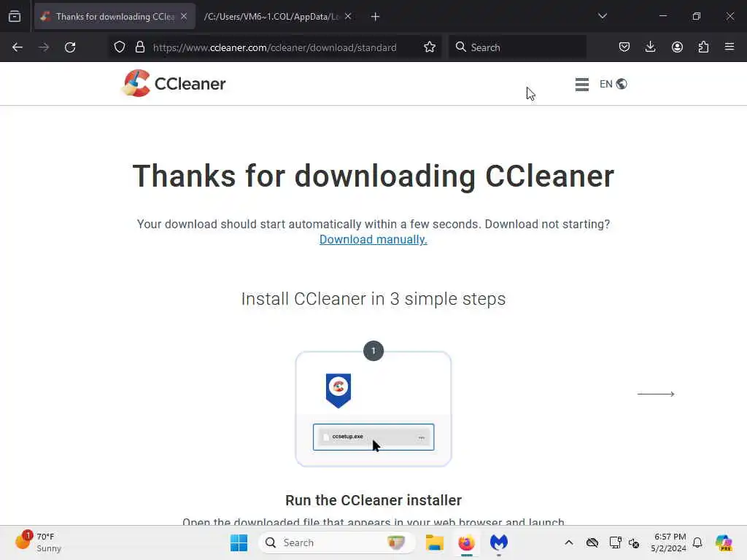747x560 pixels.
Task: Close the 'Thanks for downloading CCleaner' tab
Action: click(x=184, y=17)
